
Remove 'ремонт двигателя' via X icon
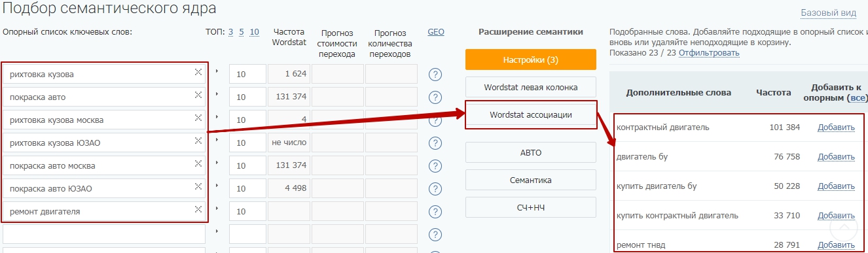coord(198,209)
